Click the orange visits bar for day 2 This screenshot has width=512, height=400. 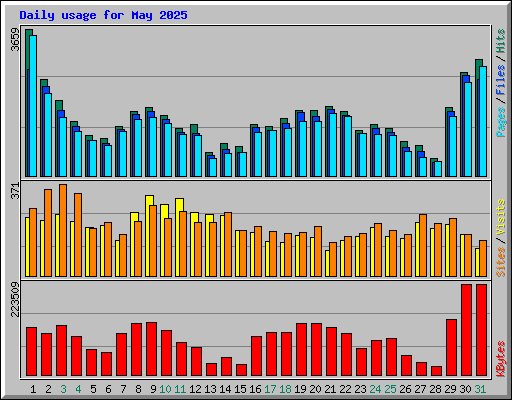point(48,233)
